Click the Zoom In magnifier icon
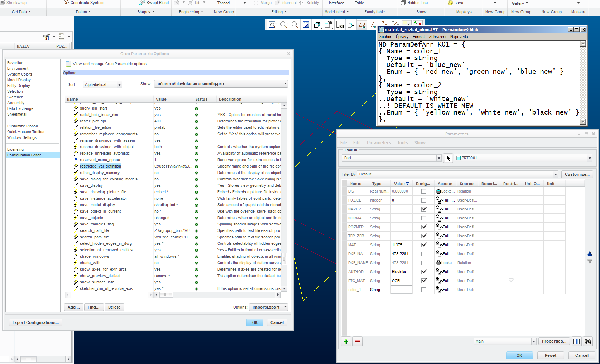 pyautogui.click(x=284, y=25)
